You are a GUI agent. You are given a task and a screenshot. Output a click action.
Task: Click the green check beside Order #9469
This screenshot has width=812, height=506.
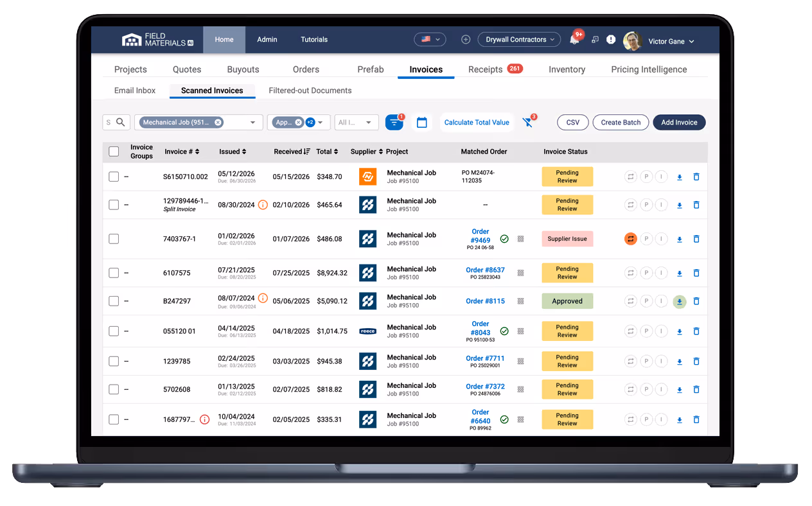pyautogui.click(x=504, y=239)
